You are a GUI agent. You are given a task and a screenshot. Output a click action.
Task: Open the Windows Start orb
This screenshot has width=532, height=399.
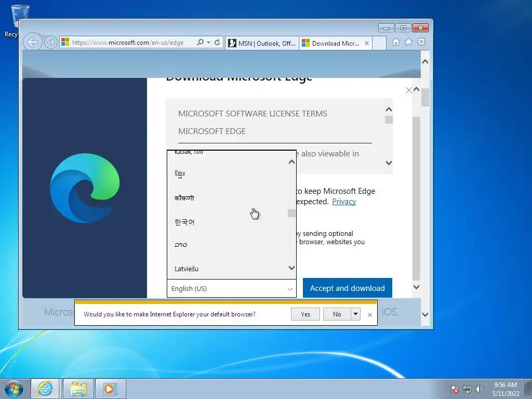tap(14, 389)
